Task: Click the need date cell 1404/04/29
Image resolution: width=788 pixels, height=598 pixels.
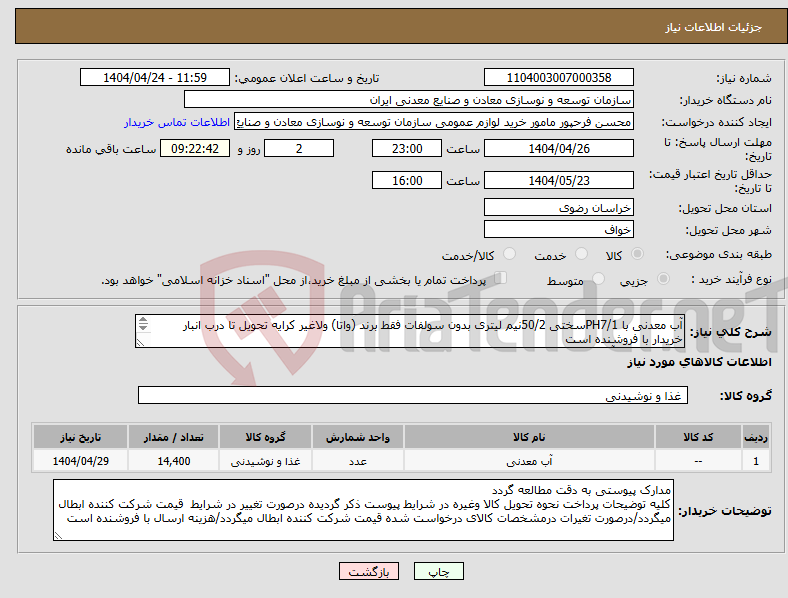Action: 80,461
